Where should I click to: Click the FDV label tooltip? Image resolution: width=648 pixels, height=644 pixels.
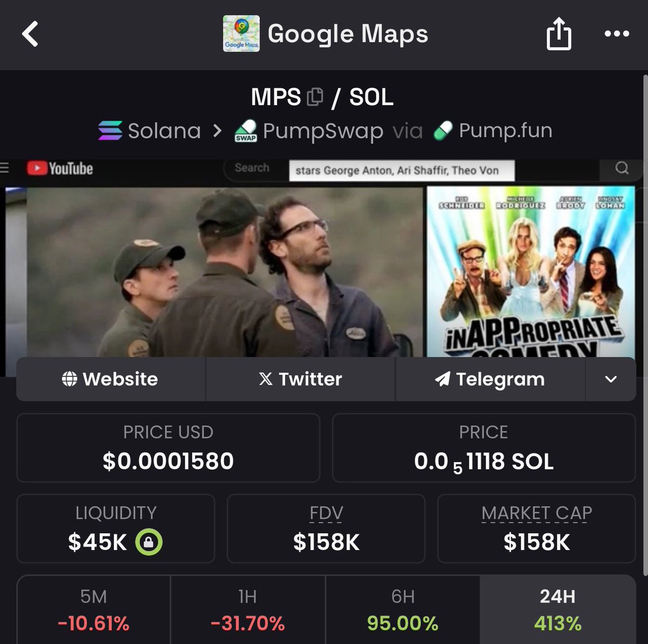(x=326, y=513)
